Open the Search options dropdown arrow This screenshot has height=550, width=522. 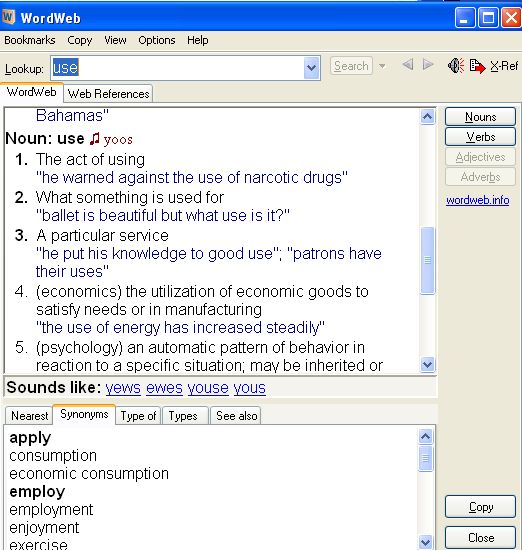(x=382, y=66)
